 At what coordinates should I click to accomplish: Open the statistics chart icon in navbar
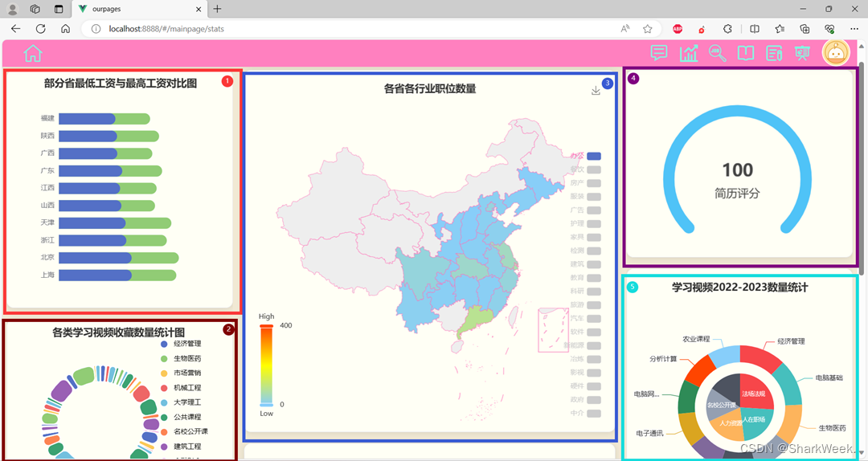coord(689,53)
